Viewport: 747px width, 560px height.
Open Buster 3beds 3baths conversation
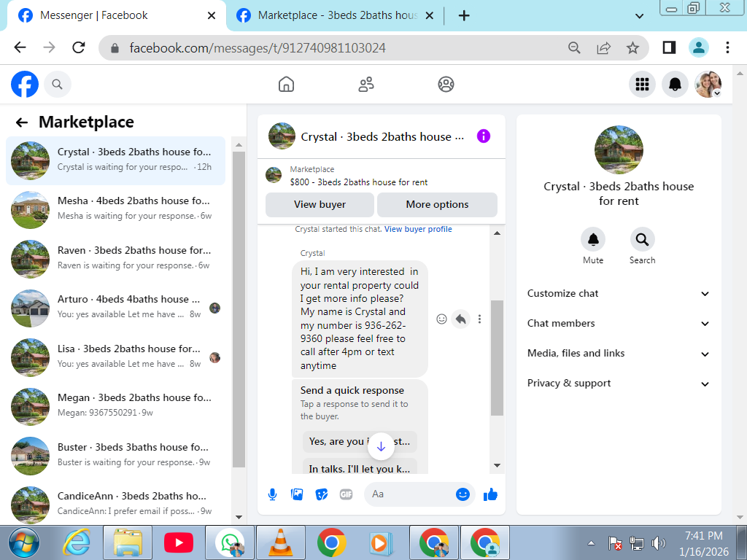pos(116,456)
